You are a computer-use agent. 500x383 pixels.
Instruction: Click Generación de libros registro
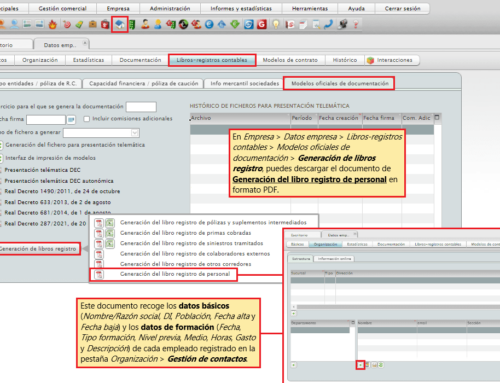pos(38,249)
